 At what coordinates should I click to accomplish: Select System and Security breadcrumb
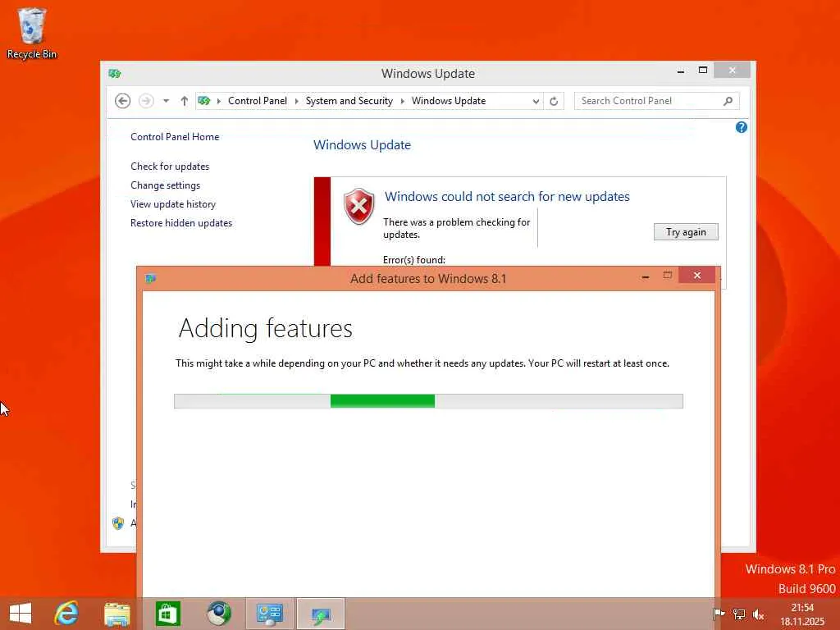tap(349, 101)
